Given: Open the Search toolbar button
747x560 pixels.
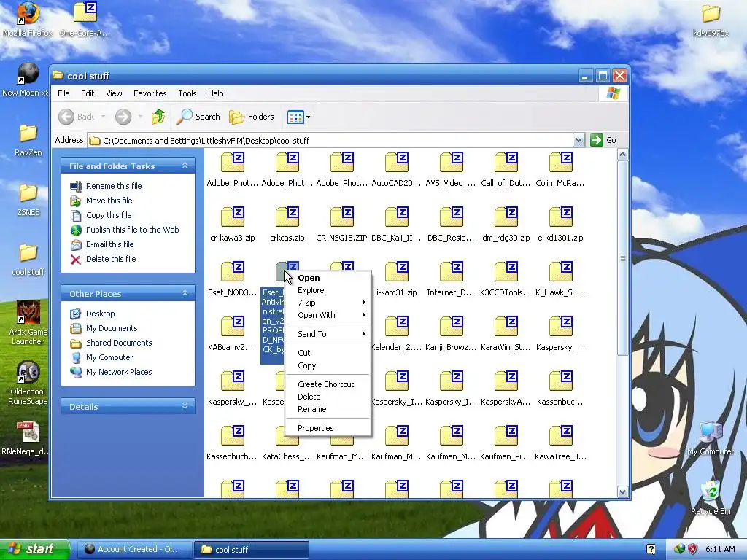Looking at the screenshot, I should pos(198,117).
